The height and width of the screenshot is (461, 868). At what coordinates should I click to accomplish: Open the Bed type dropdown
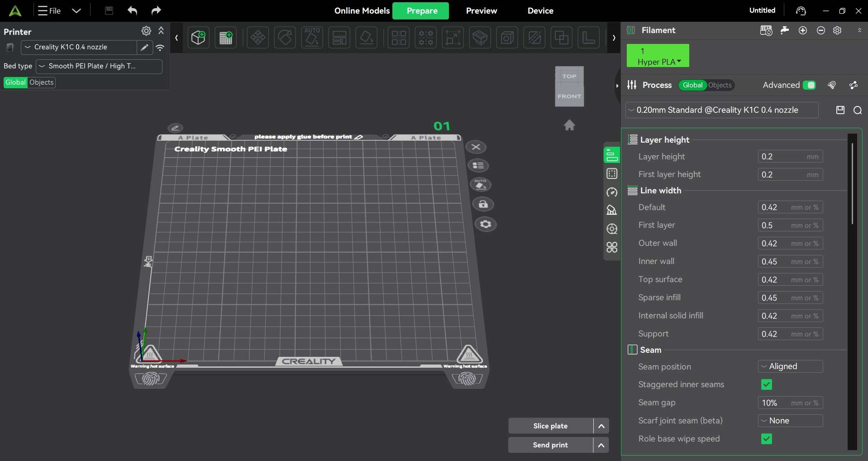[99, 66]
